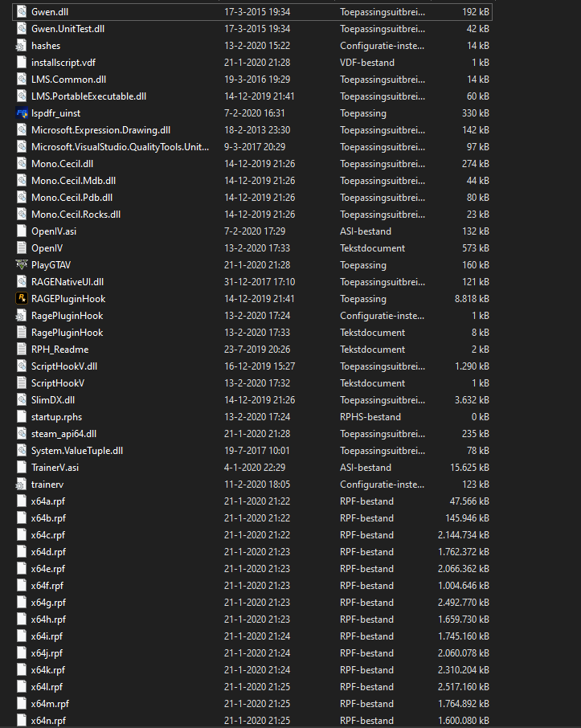The image size is (581, 728).
Task: Click the RAGENativeUI.dll file icon
Action: tap(22, 282)
